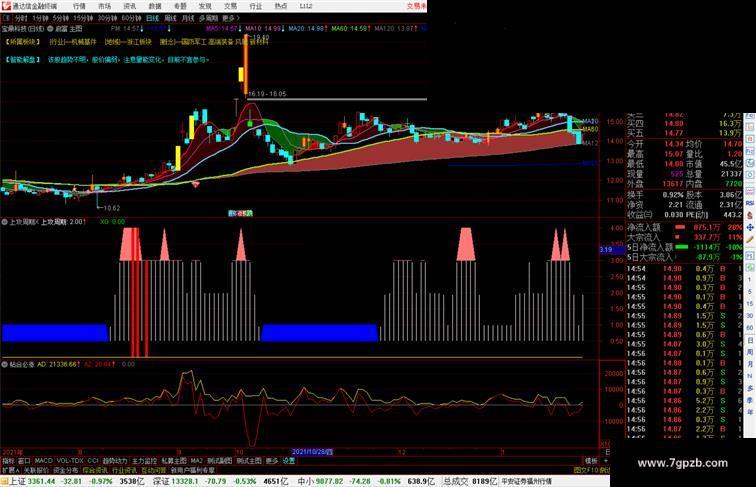The image size is (756, 487).
Task: Click the 所属板块 label
Action: [23, 42]
